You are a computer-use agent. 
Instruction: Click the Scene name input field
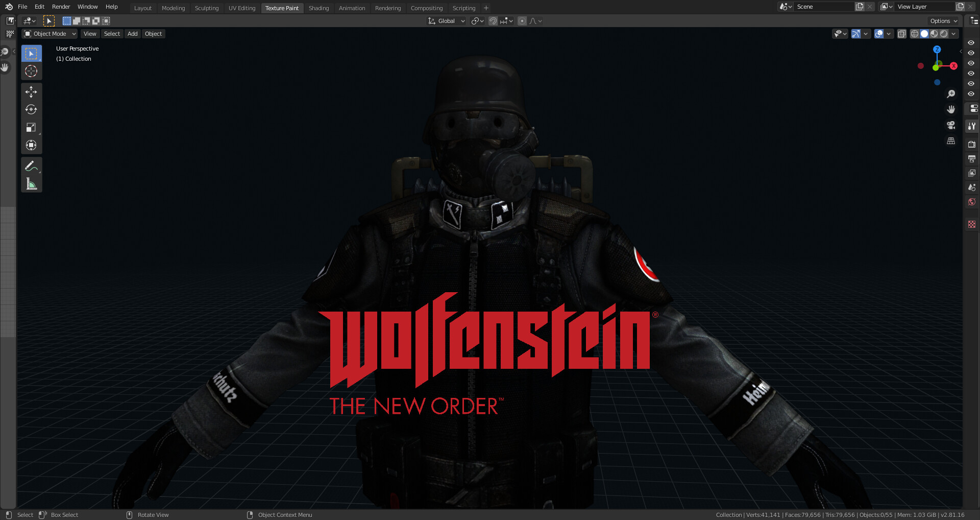(824, 7)
